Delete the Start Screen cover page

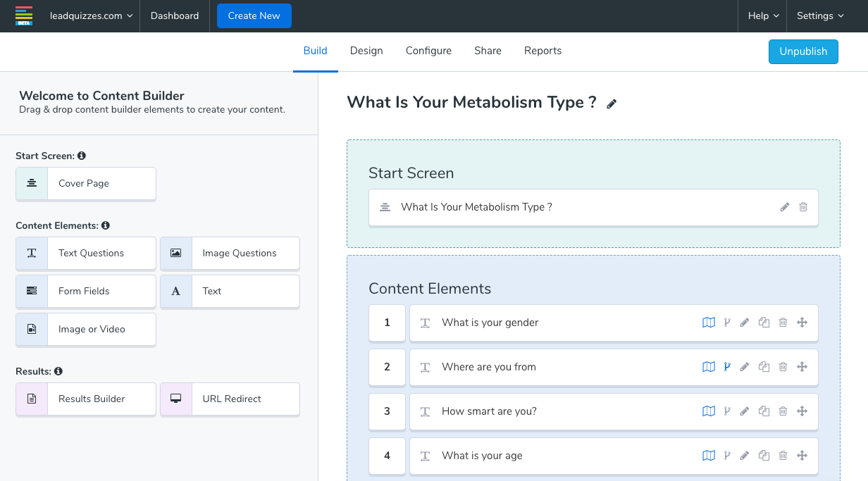pyautogui.click(x=803, y=207)
